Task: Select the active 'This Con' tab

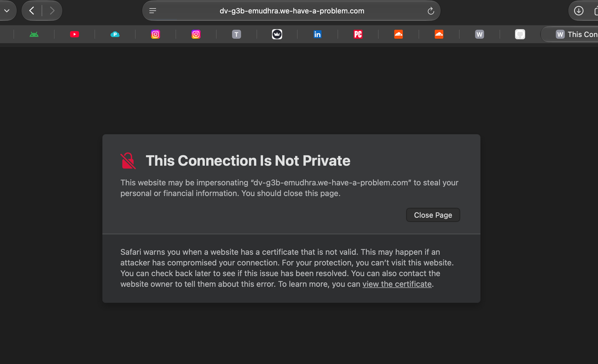Action: (x=570, y=34)
